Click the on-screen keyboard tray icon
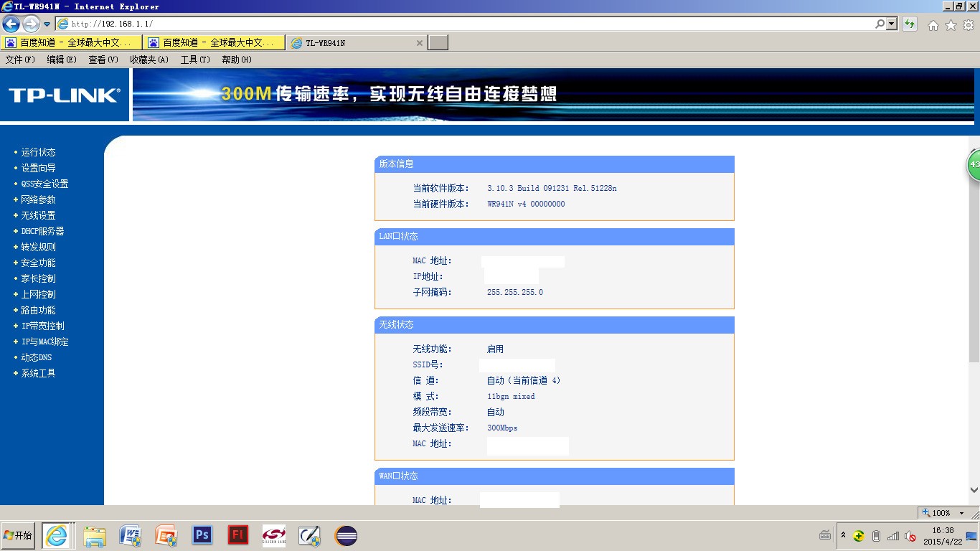This screenshot has width=980, height=551. (825, 535)
